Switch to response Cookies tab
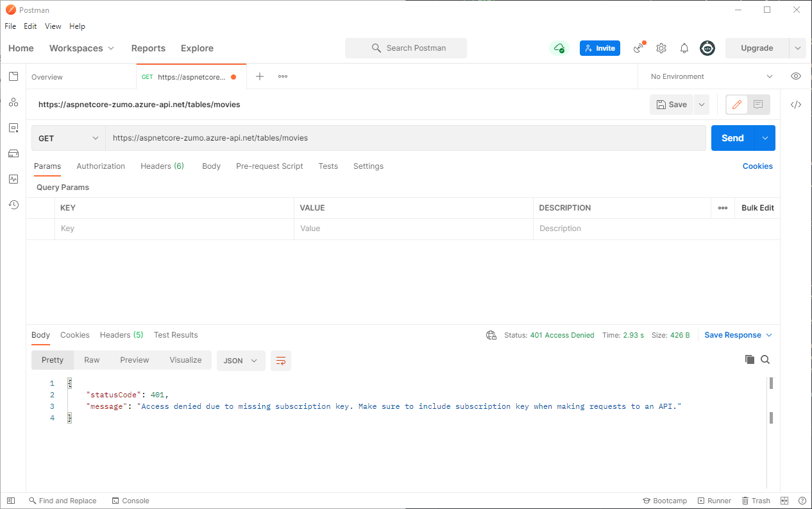The image size is (812, 509). 75,335
